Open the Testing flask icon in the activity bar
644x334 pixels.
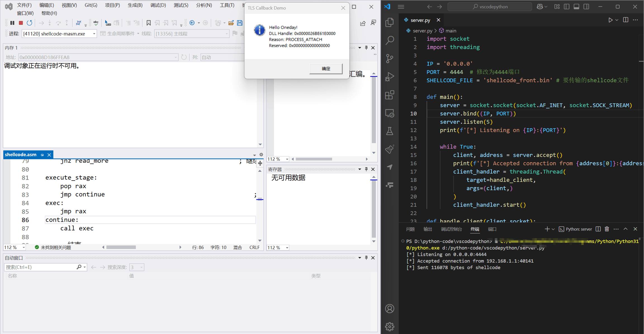[x=390, y=131]
